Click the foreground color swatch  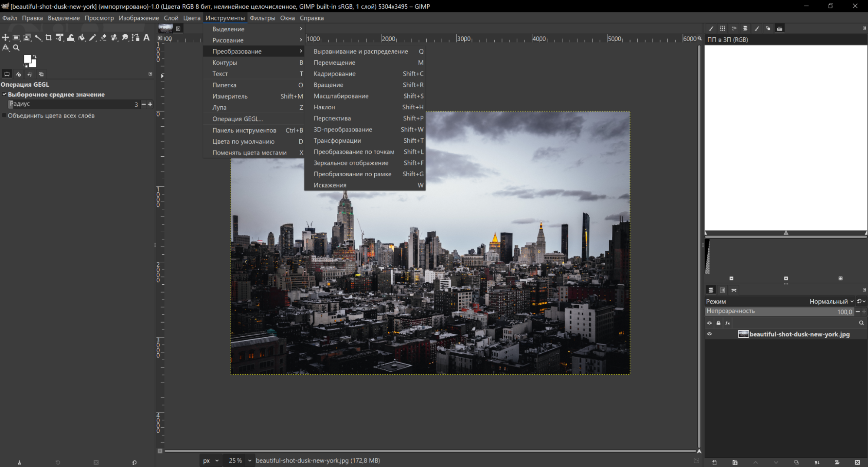pos(28,59)
